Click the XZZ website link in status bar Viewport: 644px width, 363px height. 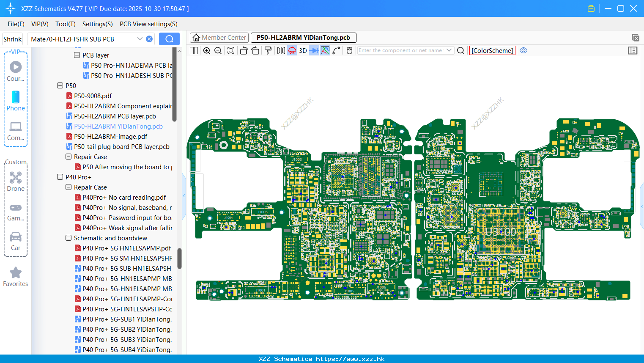point(350,359)
